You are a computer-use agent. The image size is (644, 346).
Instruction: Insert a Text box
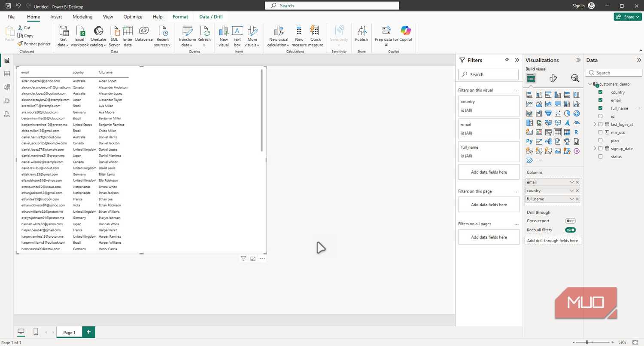pyautogui.click(x=237, y=36)
